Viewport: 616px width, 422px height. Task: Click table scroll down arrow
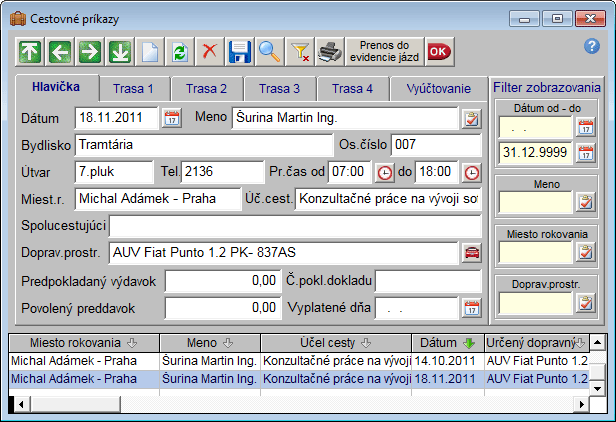598,389
